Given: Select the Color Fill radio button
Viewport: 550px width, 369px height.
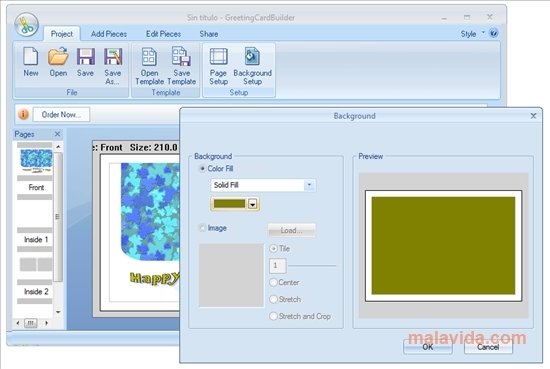Looking at the screenshot, I should click(202, 169).
